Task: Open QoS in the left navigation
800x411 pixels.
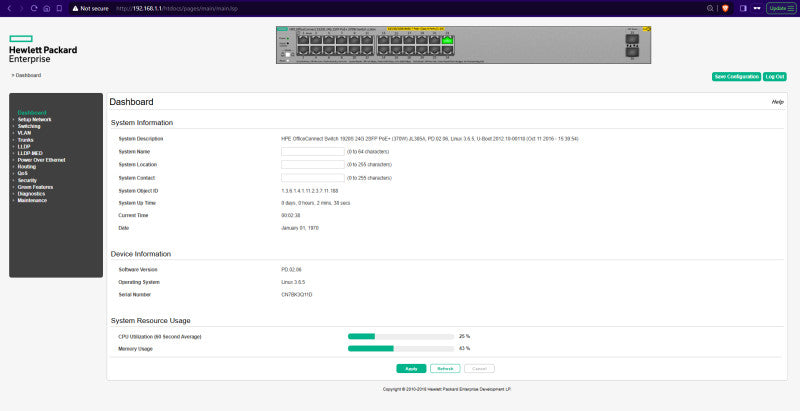Action: (22, 173)
